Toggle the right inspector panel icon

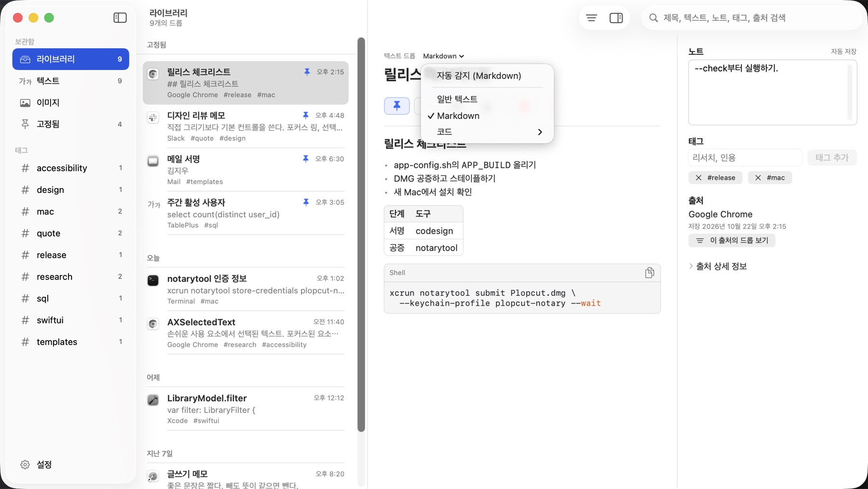616,18
